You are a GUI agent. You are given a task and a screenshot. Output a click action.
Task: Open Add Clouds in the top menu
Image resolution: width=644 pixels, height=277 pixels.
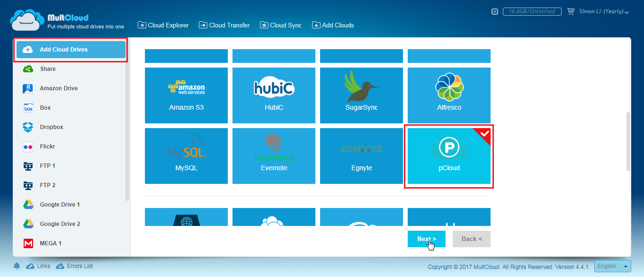pyautogui.click(x=333, y=25)
